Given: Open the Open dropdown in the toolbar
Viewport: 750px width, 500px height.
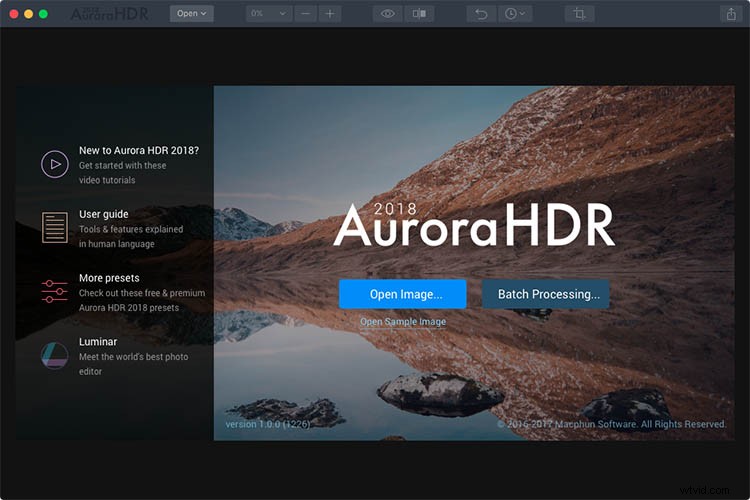Looking at the screenshot, I should [x=191, y=13].
